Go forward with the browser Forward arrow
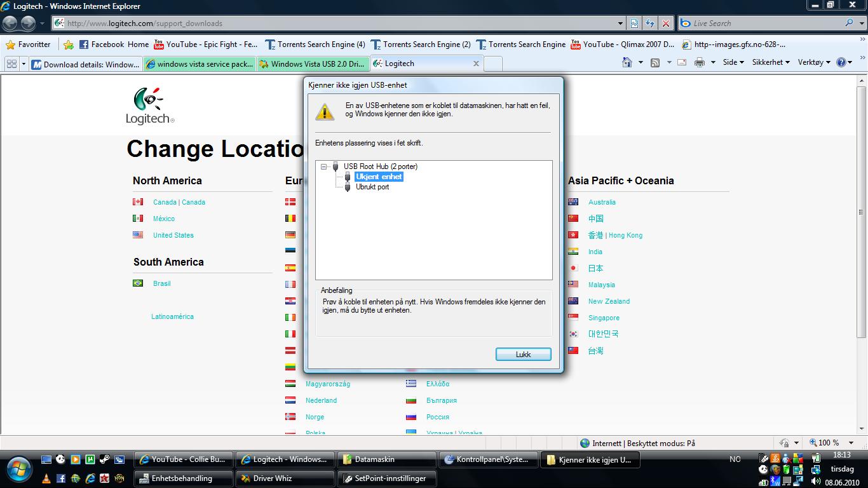This screenshot has height=488, width=868. (28, 24)
